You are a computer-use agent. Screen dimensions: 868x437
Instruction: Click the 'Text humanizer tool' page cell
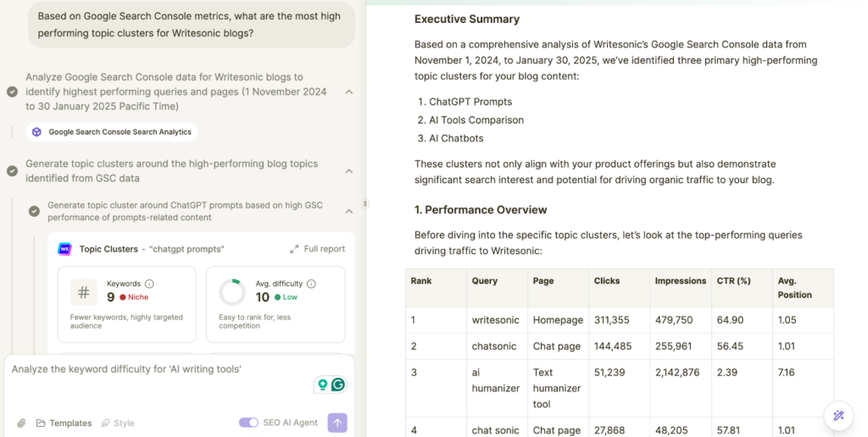coord(558,389)
